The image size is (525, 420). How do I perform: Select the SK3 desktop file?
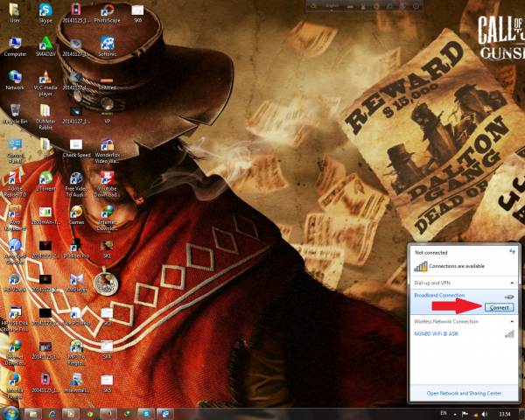(107, 316)
